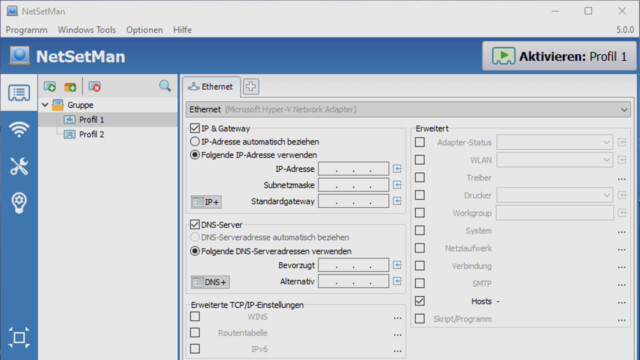Open the tools sidebar icon with wrench

tap(19, 166)
